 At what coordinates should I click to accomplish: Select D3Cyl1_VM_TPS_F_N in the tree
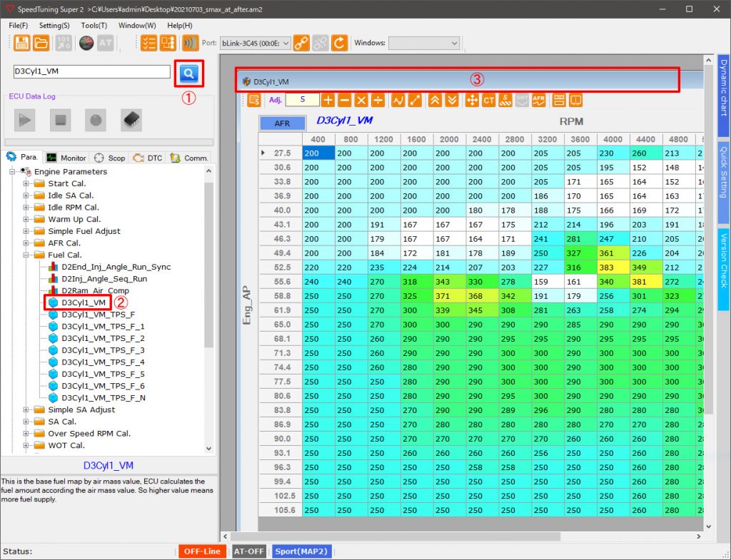pos(104,398)
